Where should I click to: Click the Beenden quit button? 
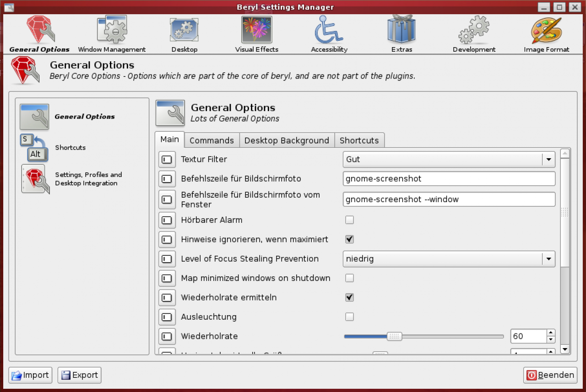tap(550, 375)
